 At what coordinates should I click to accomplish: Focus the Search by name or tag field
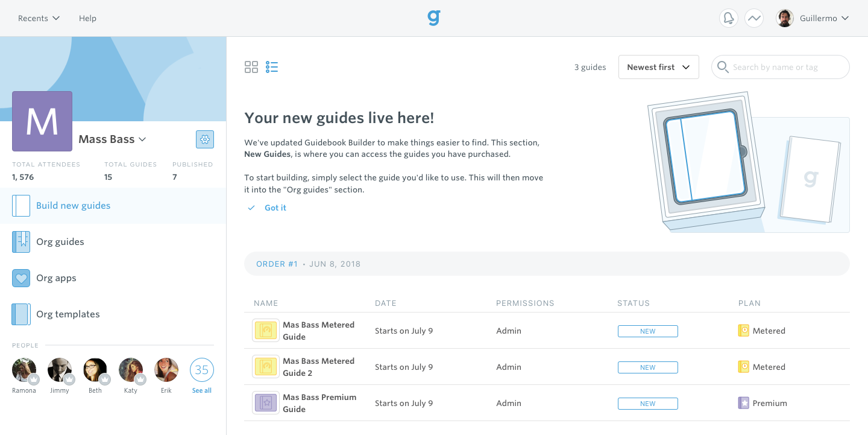tap(781, 67)
